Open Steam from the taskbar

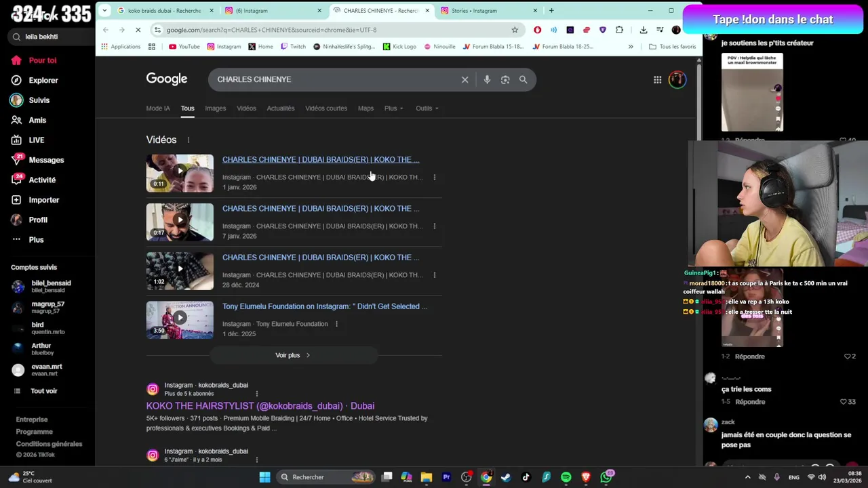[506, 477]
